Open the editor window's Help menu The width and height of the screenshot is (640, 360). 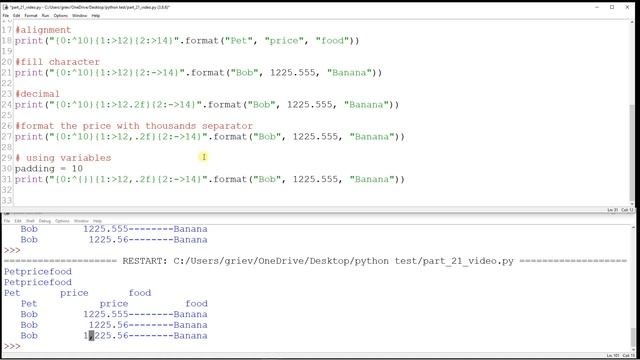[x=96, y=16]
